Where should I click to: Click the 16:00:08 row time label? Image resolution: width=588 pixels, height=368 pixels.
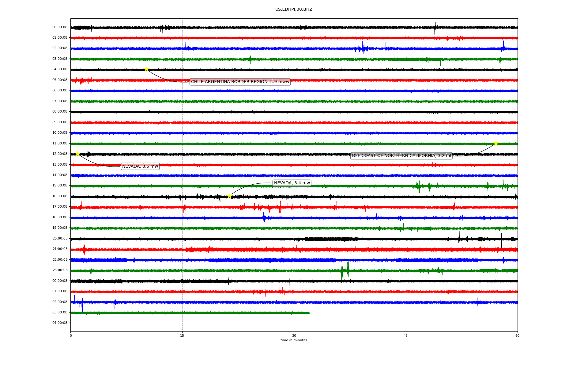point(60,196)
